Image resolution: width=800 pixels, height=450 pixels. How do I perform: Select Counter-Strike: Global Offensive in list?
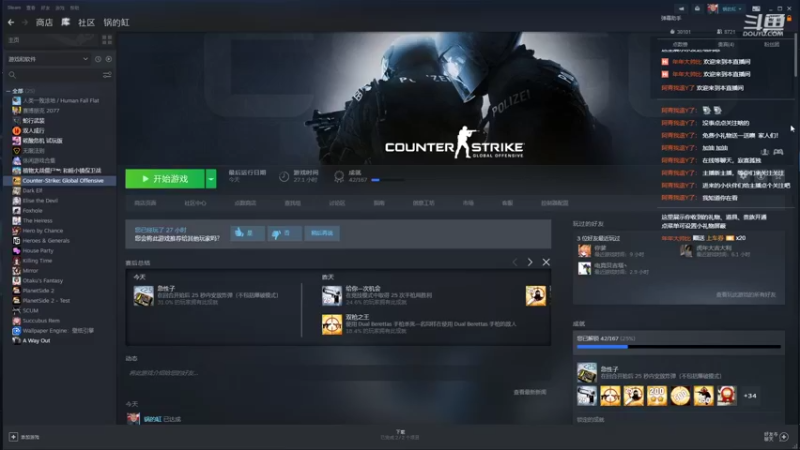tap(59, 181)
